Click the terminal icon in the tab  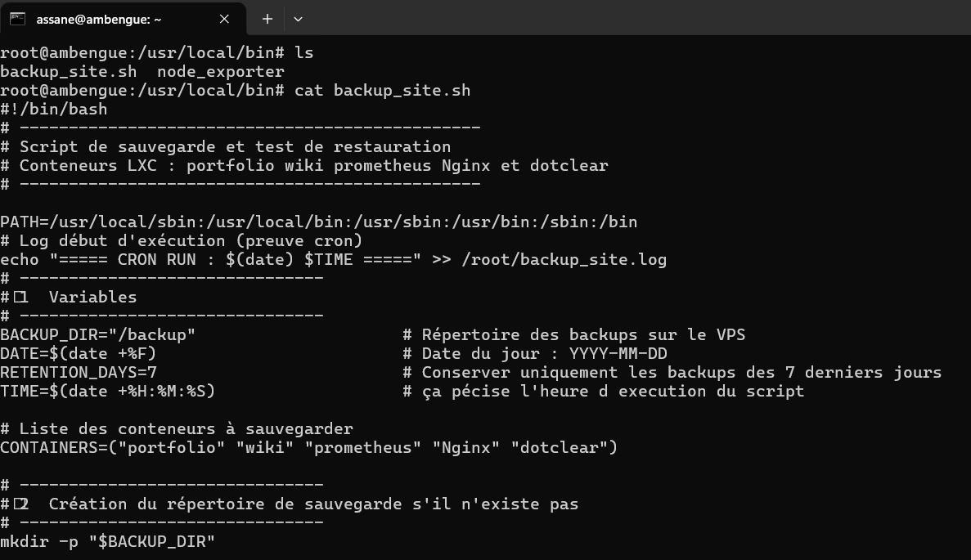coord(17,19)
